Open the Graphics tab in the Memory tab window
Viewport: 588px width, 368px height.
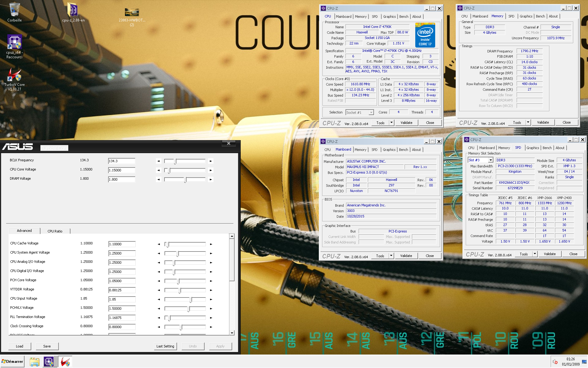pos(526,16)
